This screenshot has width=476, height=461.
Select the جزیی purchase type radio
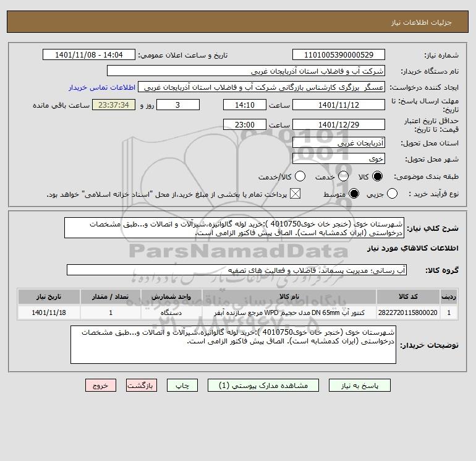(392, 194)
